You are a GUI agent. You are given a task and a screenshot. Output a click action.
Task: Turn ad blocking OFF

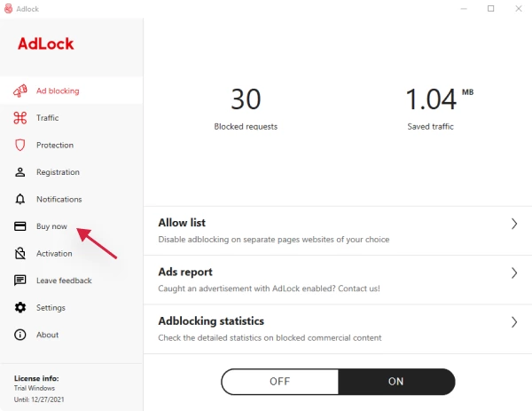(280, 382)
